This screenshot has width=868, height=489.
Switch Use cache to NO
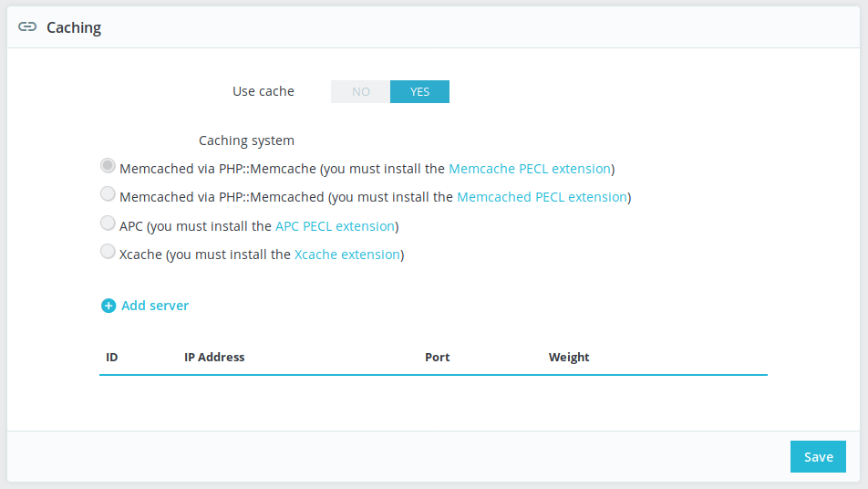pyautogui.click(x=361, y=91)
